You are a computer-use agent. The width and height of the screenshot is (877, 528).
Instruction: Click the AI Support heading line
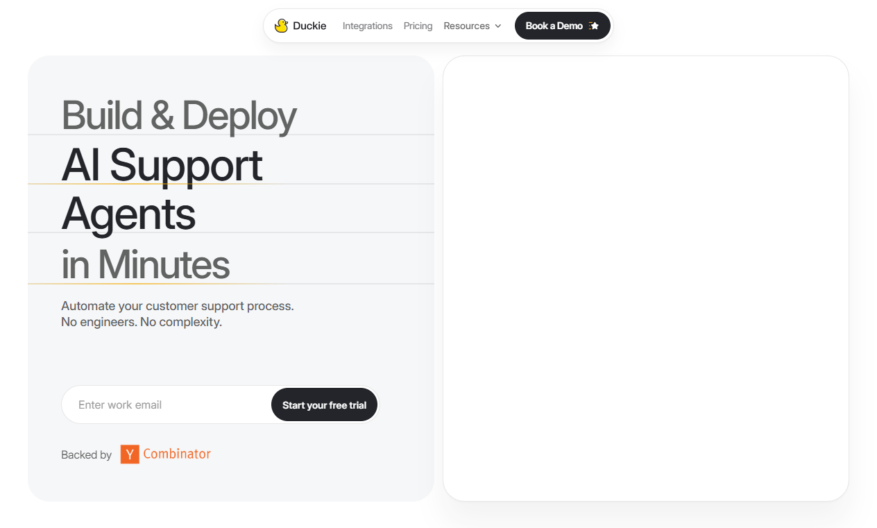pos(162,166)
